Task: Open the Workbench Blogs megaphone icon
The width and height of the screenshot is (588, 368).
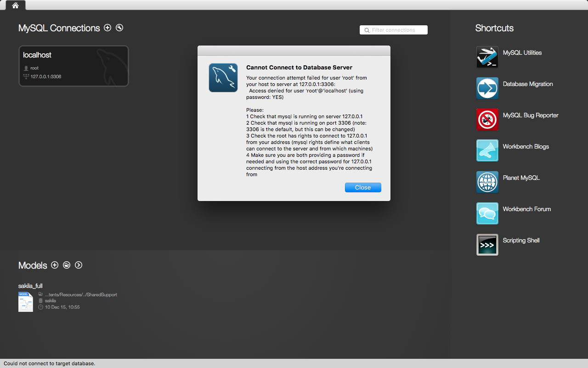Action: click(x=487, y=151)
